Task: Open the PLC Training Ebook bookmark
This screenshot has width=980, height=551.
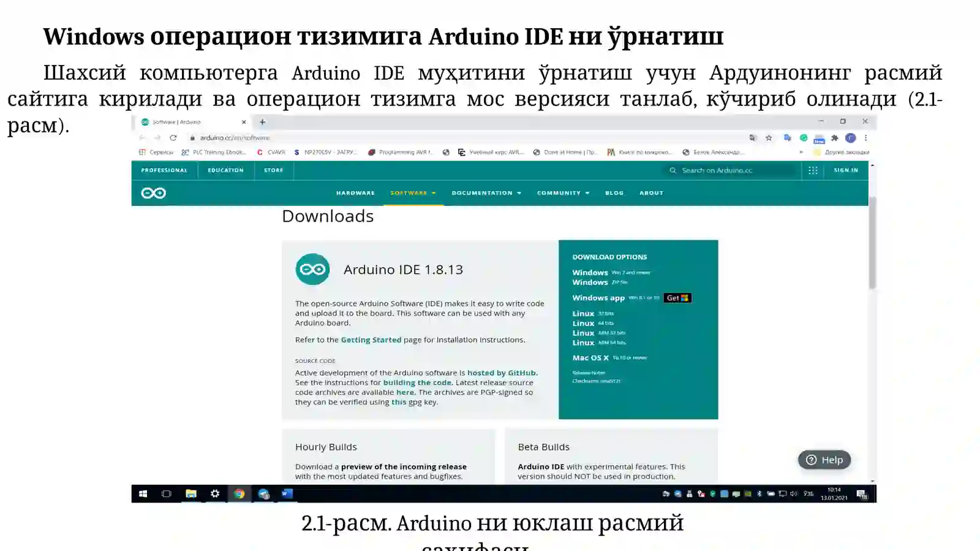Action: [x=214, y=152]
